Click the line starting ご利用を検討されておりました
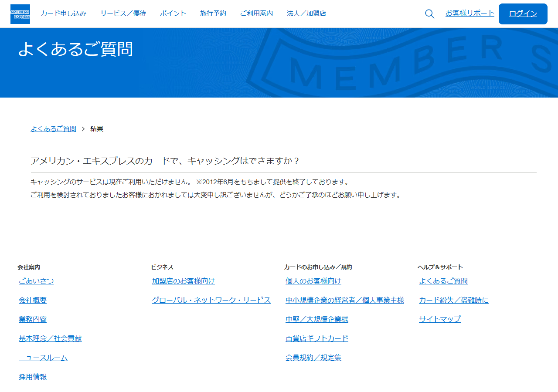The height and width of the screenshot is (392, 558). point(216,195)
